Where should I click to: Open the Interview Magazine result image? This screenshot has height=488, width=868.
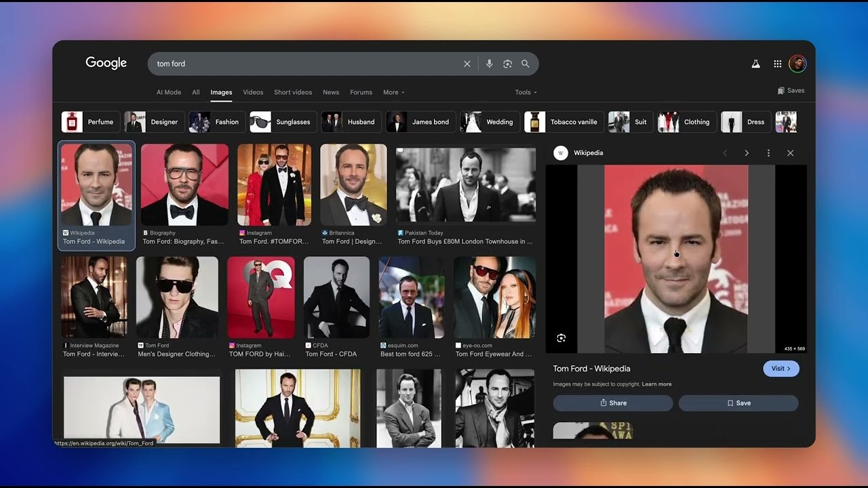(94, 297)
